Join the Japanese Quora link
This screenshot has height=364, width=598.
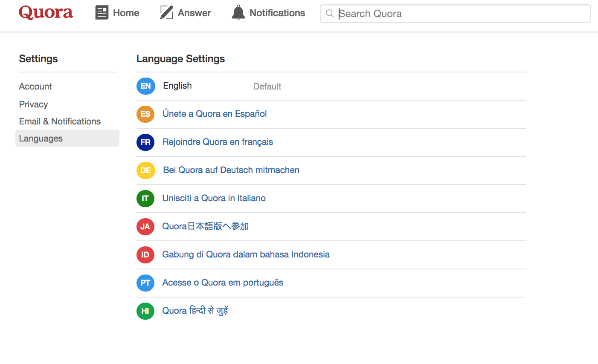[205, 226]
